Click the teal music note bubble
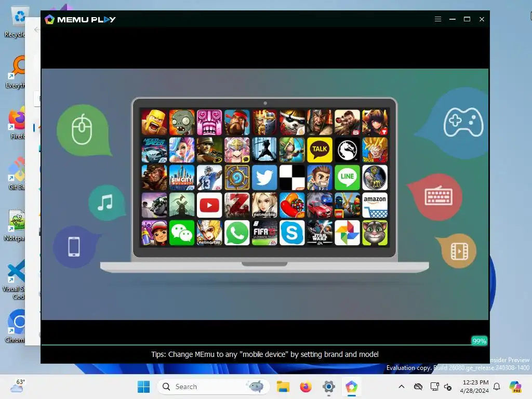 [x=107, y=203]
